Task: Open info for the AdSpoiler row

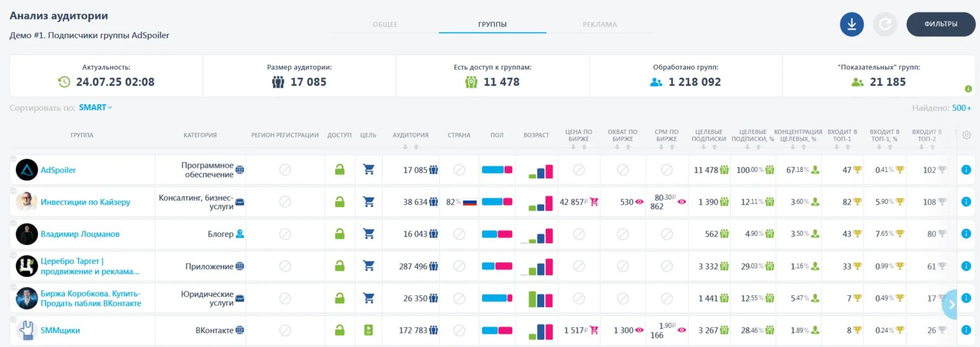Action: [966, 170]
